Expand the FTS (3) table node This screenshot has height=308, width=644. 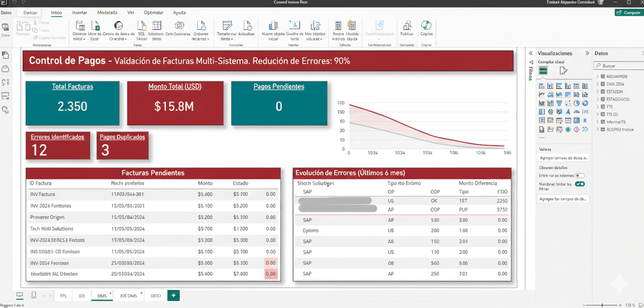tap(598, 114)
